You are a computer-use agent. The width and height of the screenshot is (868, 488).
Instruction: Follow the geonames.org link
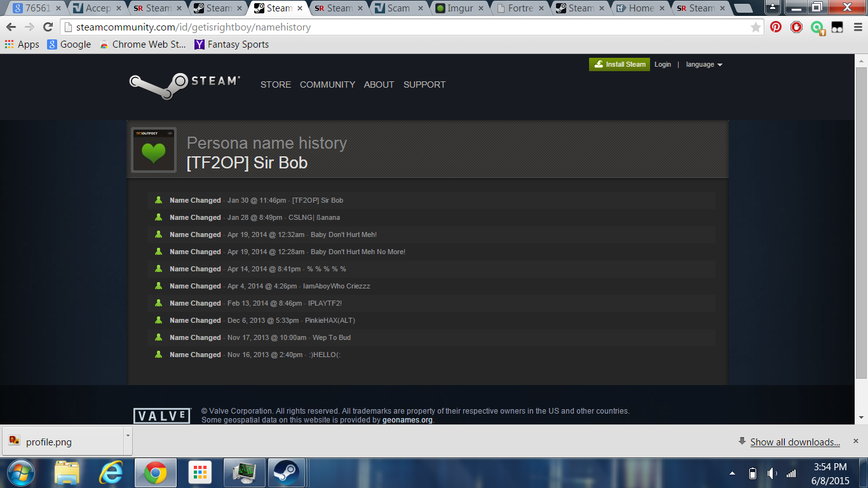tap(407, 420)
